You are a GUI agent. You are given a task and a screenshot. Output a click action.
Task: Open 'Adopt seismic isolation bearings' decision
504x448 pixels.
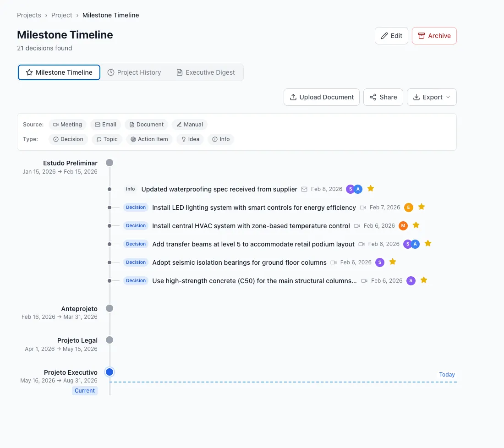tap(240, 262)
